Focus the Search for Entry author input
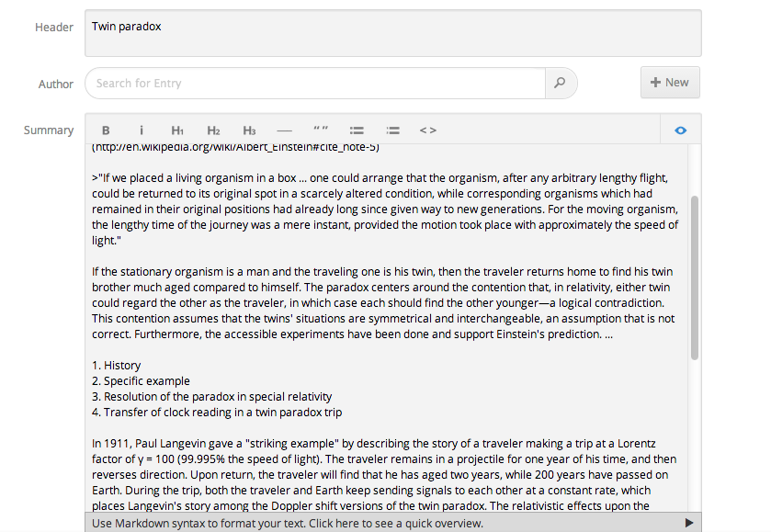 click(x=315, y=83)
